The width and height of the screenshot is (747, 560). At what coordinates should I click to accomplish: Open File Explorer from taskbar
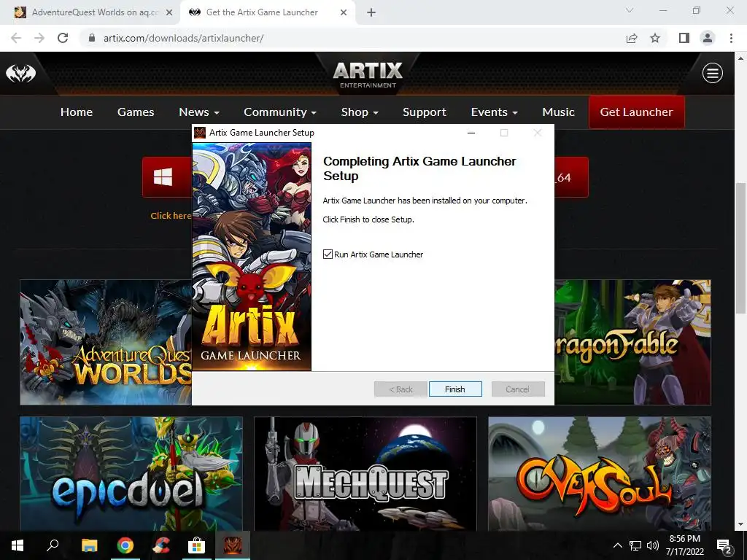tap(89, 545)
